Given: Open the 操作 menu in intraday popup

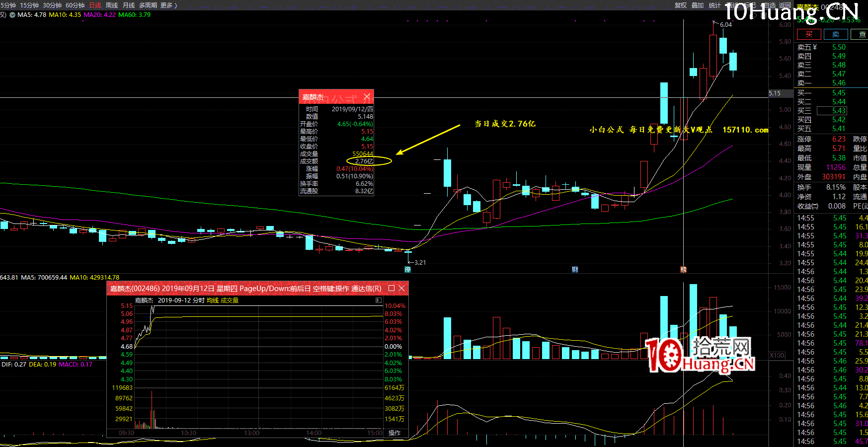Looking at the screenshot, I should (x=395, y=433).
